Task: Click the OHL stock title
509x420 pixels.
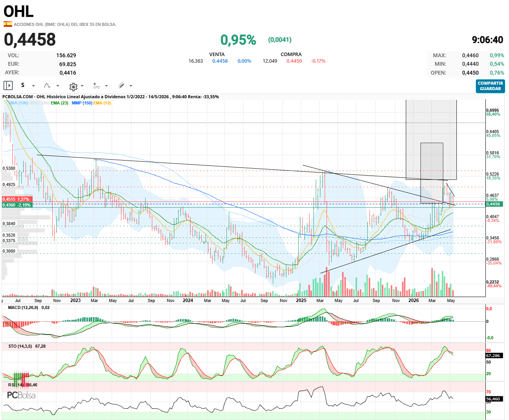Action: [x=19, y=11]
